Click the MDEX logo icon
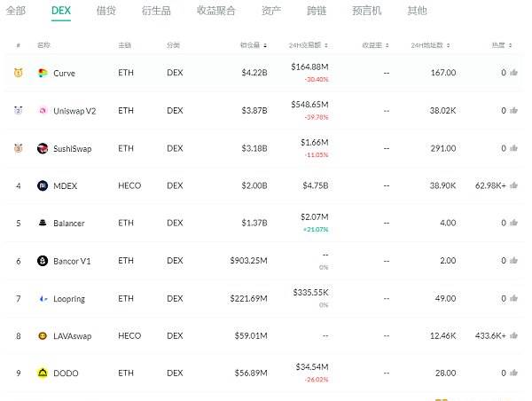The height and width of the screenshot is (401, 532). point(43,185)
